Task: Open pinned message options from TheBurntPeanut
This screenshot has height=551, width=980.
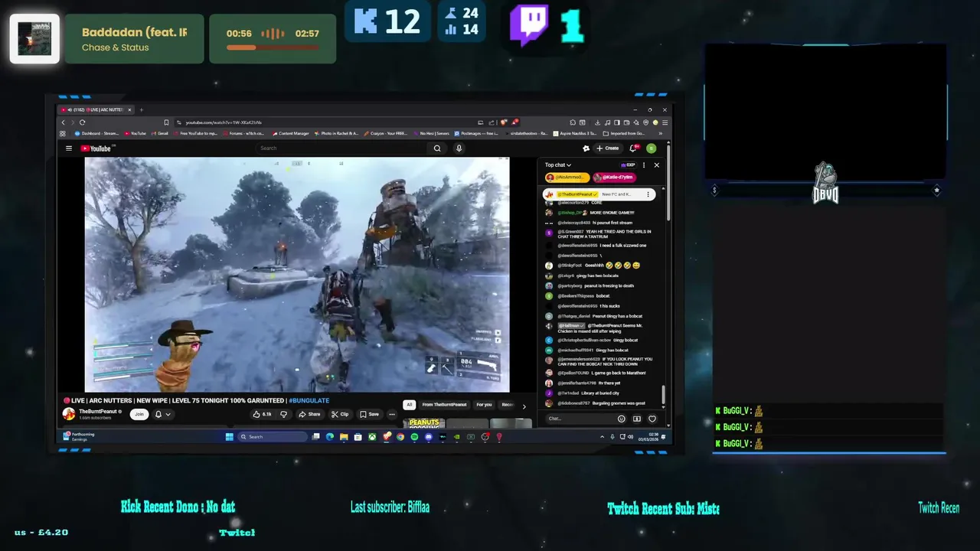Action: coord(648,194)
